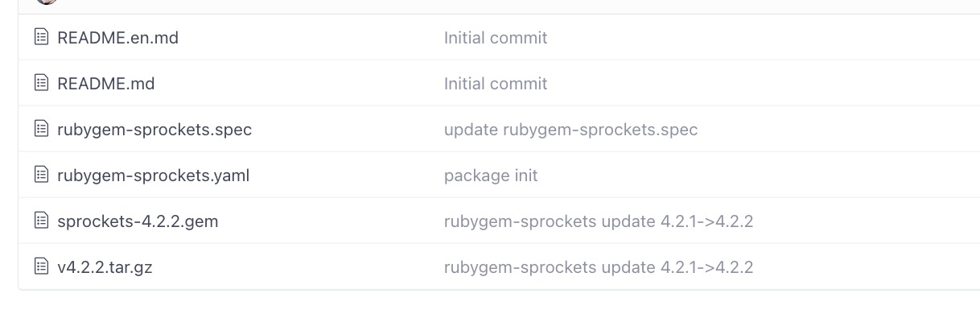View the 4.2.1->4.2.2 update commit for v4.2.2.tar.gz
980x314 pixels.
coord(599,267)
